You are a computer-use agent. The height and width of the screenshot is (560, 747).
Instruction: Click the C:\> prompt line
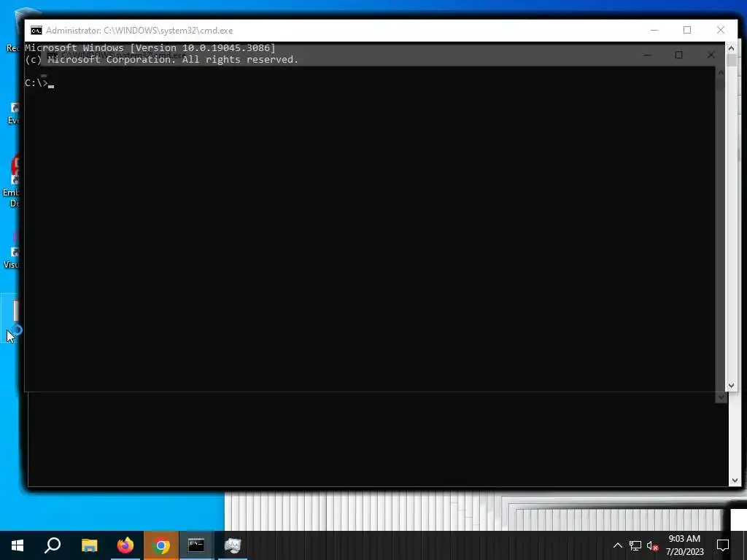pos(39,83)
